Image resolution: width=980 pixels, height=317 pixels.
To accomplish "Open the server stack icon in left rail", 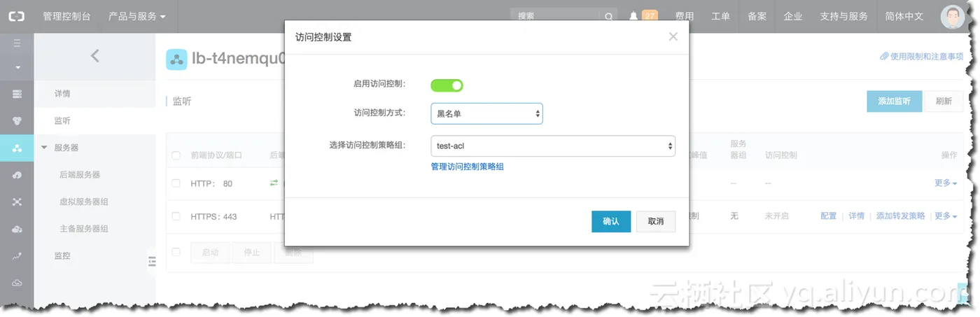I will pos(17,94).
